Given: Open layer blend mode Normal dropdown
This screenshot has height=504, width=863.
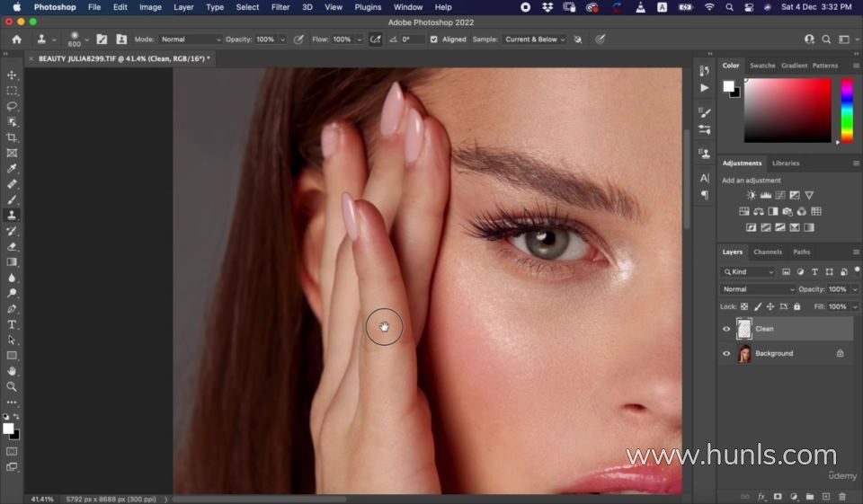Looking at the screenshot, I should pos(758,289).
